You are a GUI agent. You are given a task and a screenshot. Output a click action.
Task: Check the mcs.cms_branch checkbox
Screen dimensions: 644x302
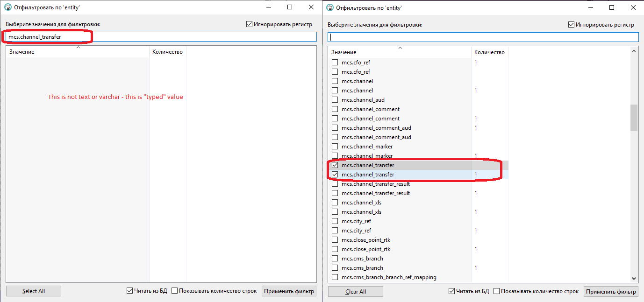[x=335, y=258]
